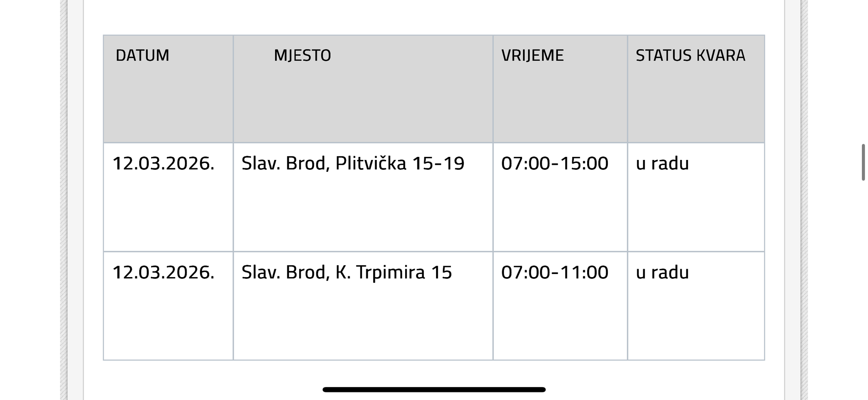Select the date in the K. Trpimira row
The height and width of the screenshot is (400, 868).
(x=163, y=273)
